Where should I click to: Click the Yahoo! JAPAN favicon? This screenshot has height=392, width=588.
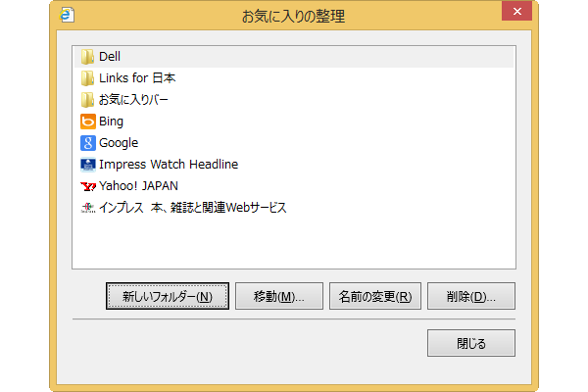88,186
